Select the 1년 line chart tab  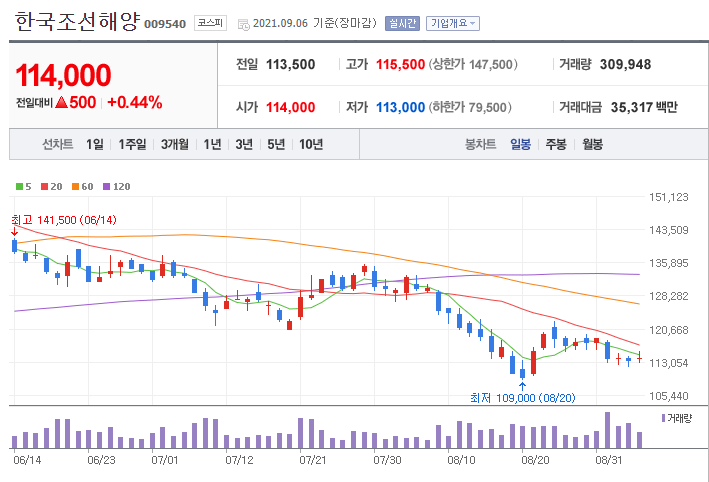pos(212,144)
